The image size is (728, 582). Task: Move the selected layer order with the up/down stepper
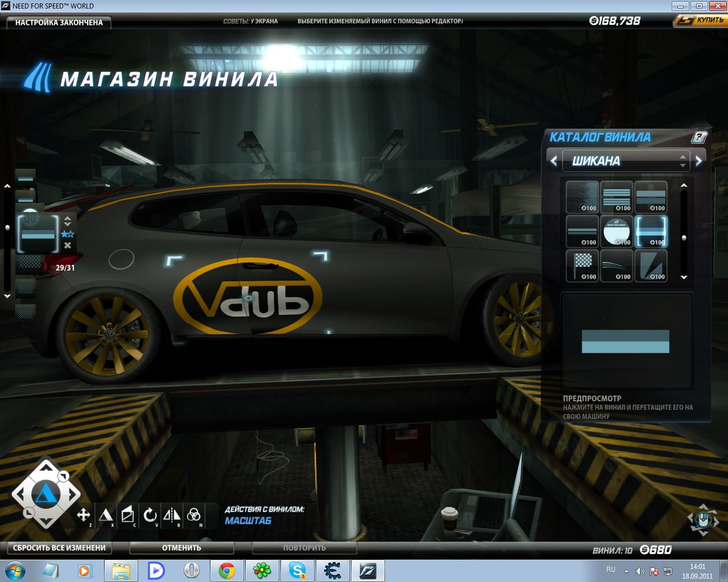pos(68,221)
